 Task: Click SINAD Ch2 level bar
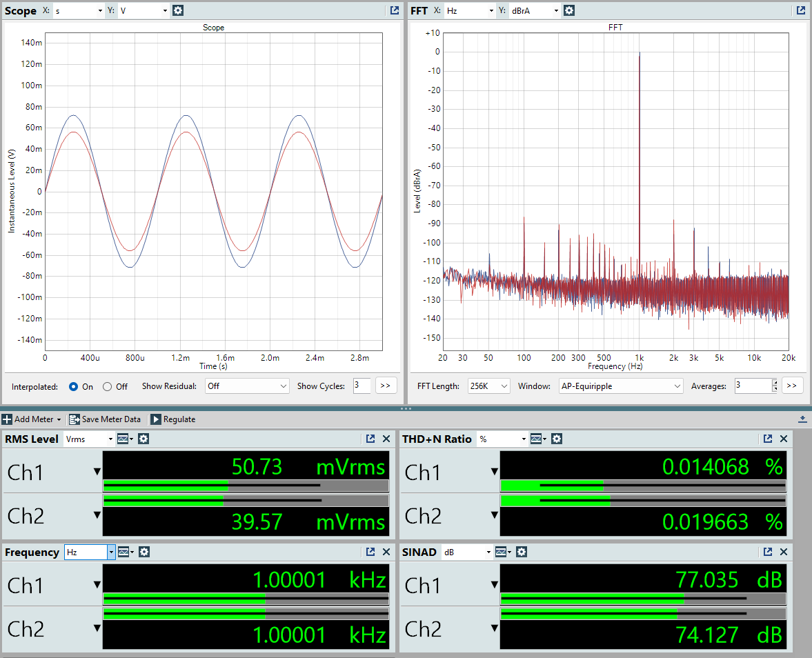click(x=643, y=614)
